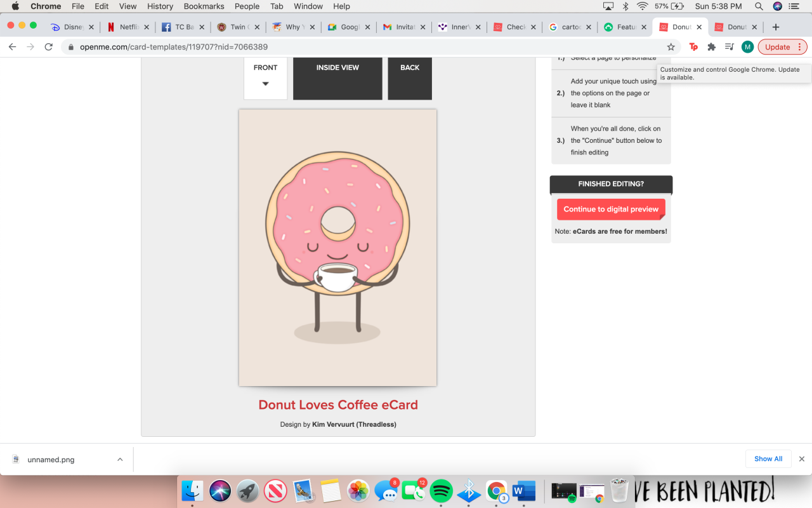Click the browser forward arrow

point(30,47)
